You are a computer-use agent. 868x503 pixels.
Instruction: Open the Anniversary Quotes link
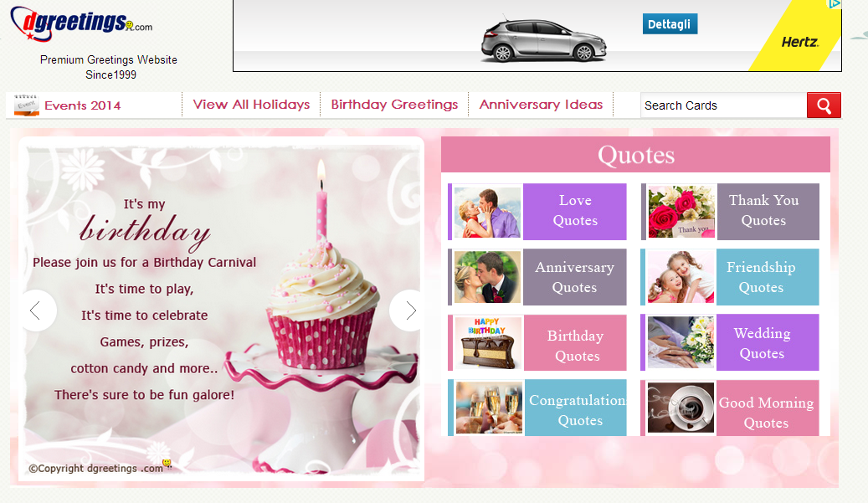[574, 277]
